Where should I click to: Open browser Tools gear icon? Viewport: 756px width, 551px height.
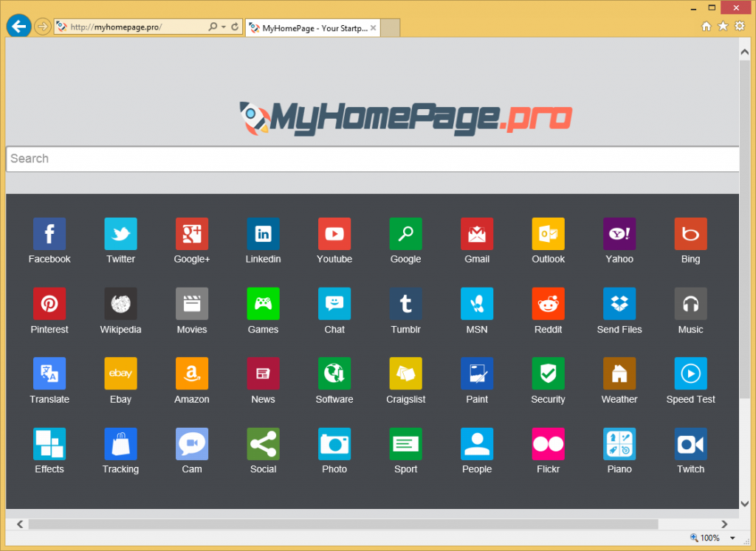click(x=740, y=27)
